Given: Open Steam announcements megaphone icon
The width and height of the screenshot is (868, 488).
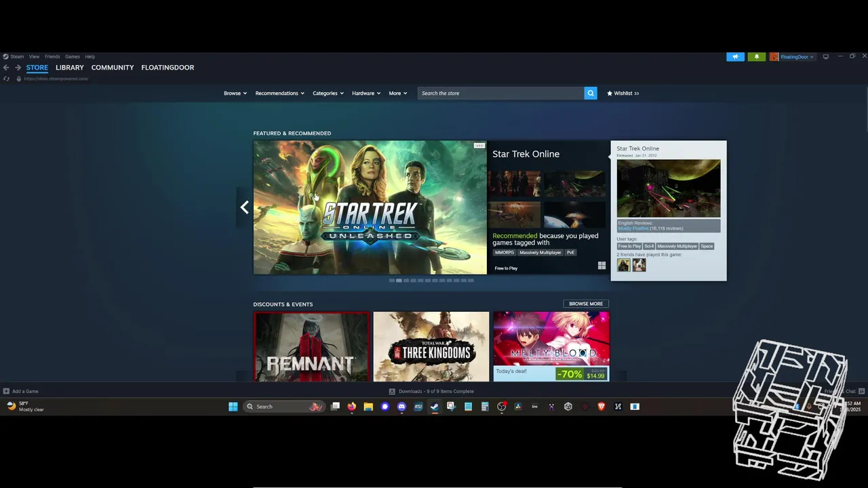Looking at the screenshot, I should tap(735, 57).
